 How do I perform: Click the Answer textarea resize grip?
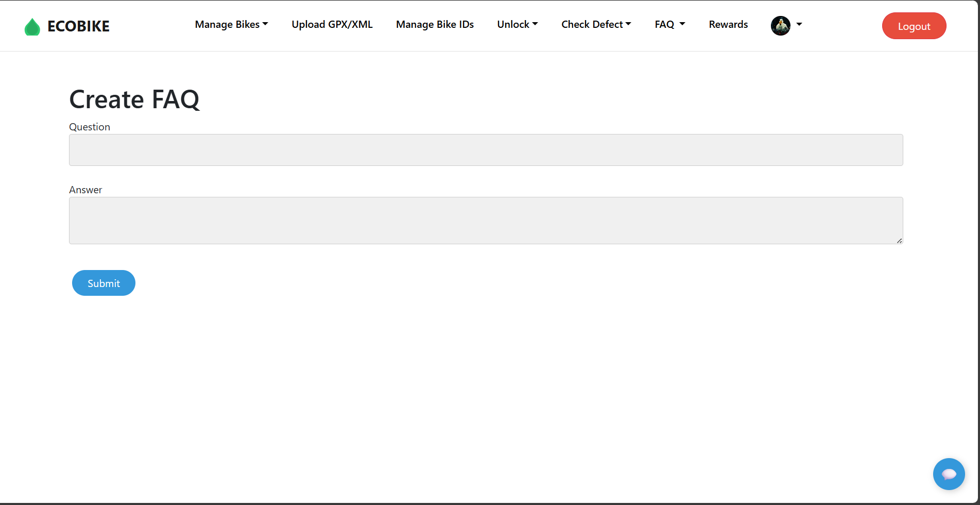click(x=900, y=240)
